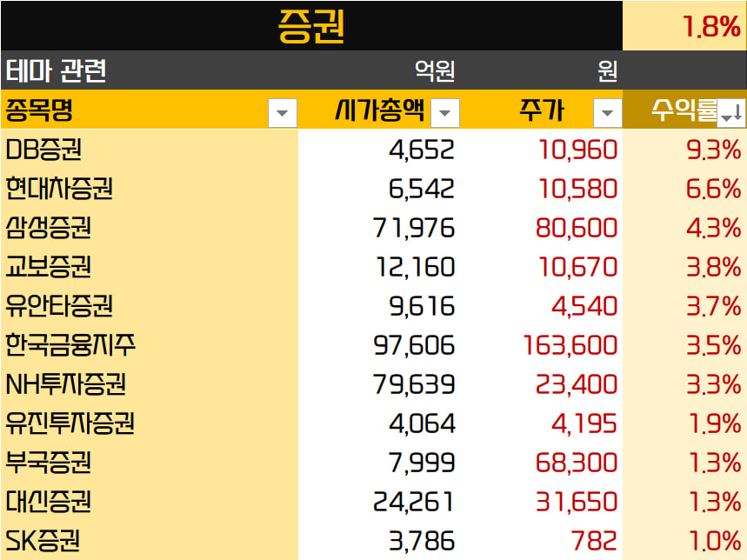Click market cap value 97,606
The height and width of the screenshot is (560, 747).
pos(414,346)
